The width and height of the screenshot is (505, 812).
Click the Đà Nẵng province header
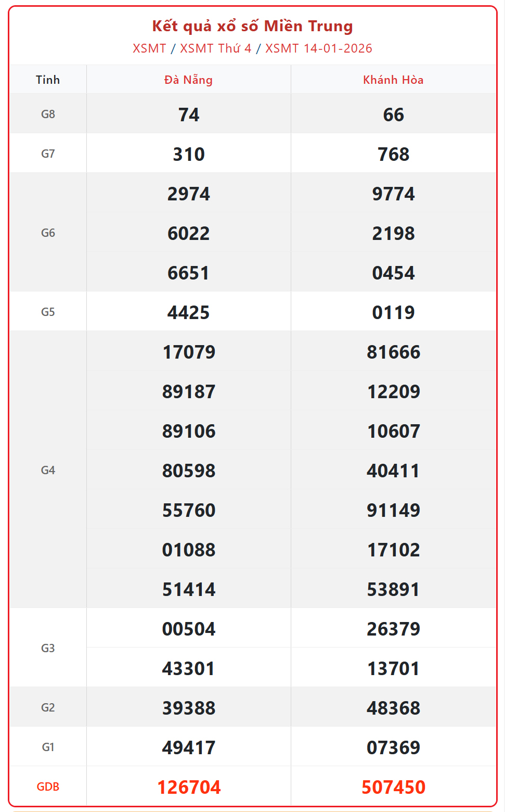tap(188, 80)
